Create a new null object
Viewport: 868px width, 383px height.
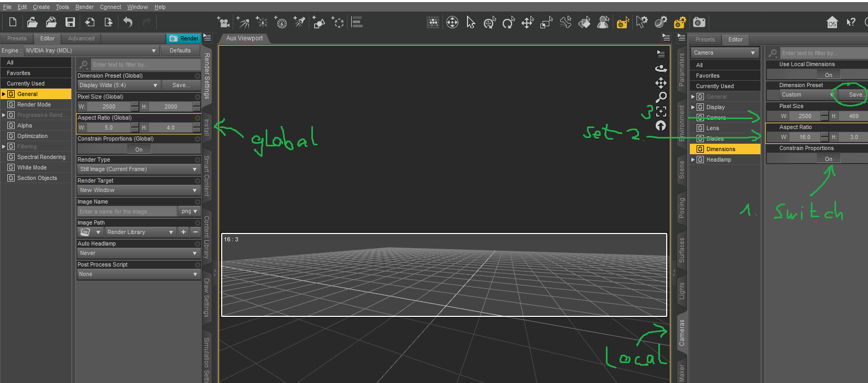click(338, 22)
